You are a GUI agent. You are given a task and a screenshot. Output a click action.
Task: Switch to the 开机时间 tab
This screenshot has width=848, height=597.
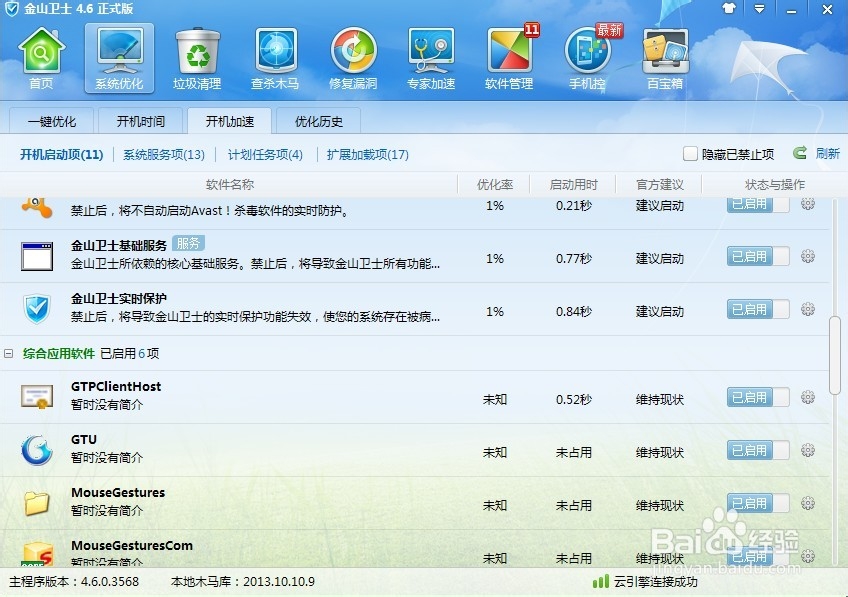click(x=141, y=121)
